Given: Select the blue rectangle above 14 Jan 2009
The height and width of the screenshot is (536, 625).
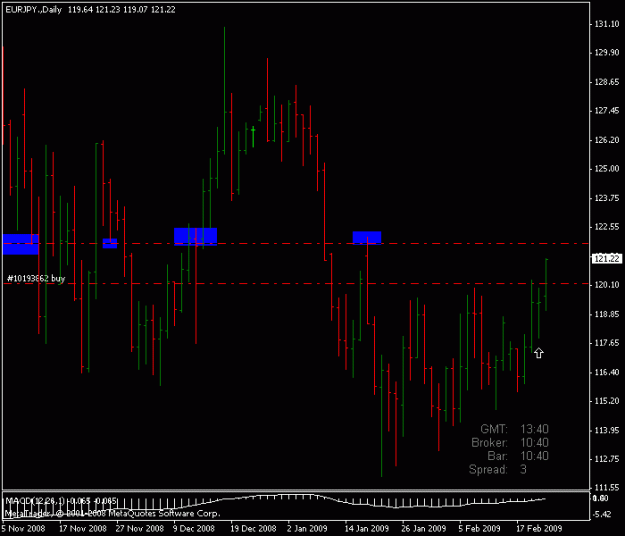Looking at the screenshot, I should tap(367, 238).
